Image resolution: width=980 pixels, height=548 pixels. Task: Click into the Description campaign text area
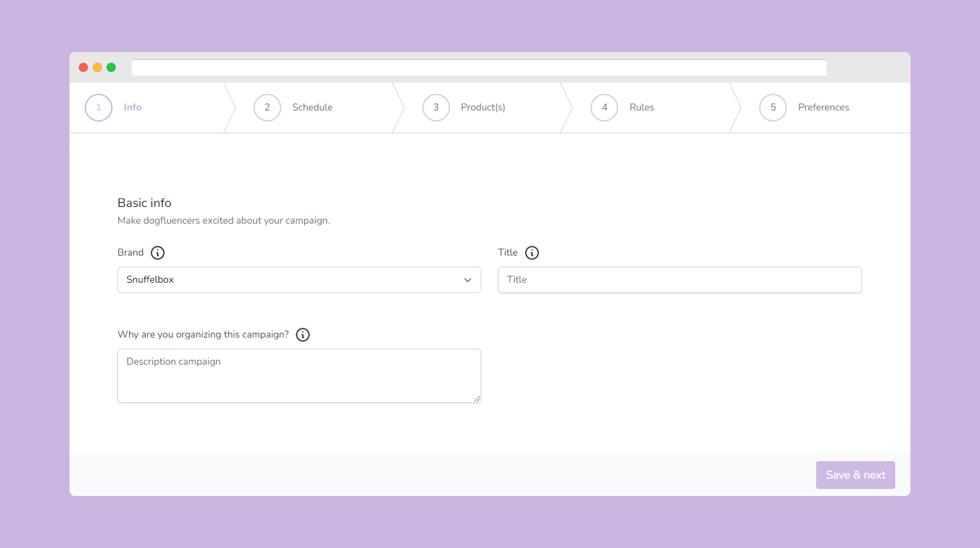click(299, 375)
